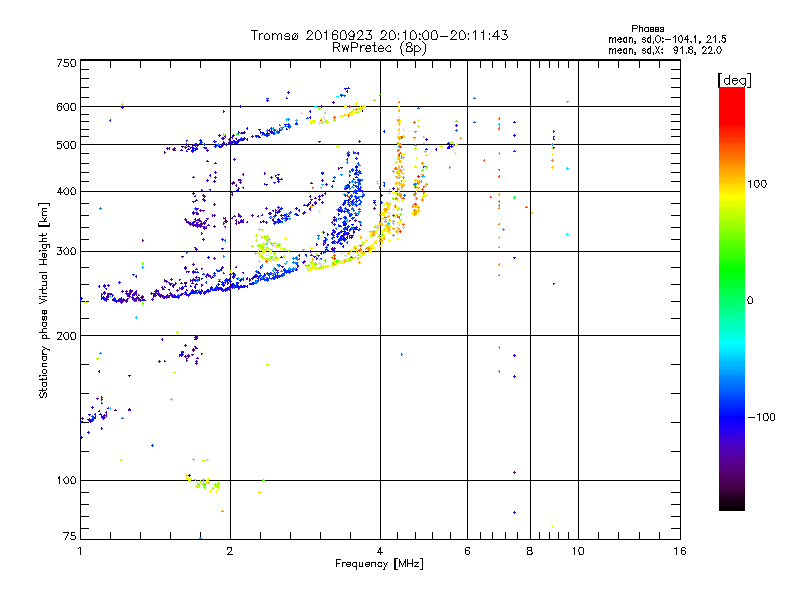
Task: Click the '16' x-axis tick label
Action: tap(680, 551)
